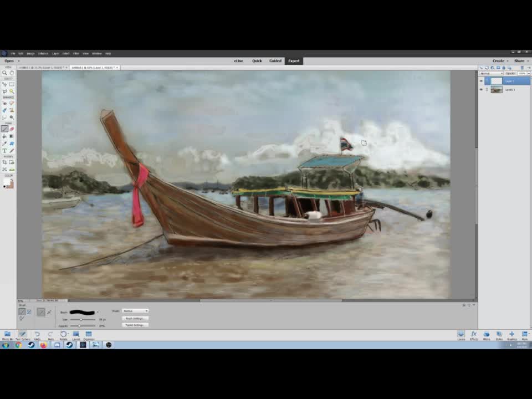Toggle visibility of Layer 1
The width and height of the screenshot is (532, 399).
tap(481, 81)
